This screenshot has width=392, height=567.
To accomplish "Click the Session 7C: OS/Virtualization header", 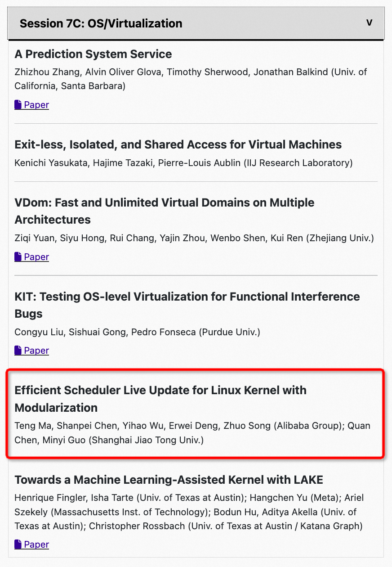I will [x=102, y=23].
